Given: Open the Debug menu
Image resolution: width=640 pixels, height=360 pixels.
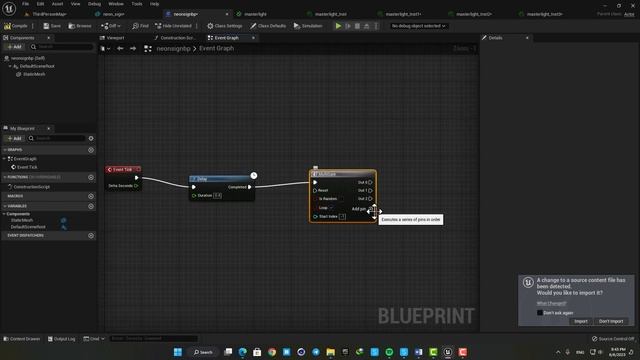Looking at the screenshot, I should click(94, 4).
